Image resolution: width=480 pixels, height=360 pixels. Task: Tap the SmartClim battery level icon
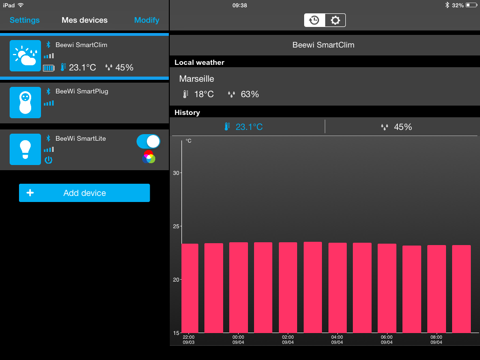click(x=49, y=68)
